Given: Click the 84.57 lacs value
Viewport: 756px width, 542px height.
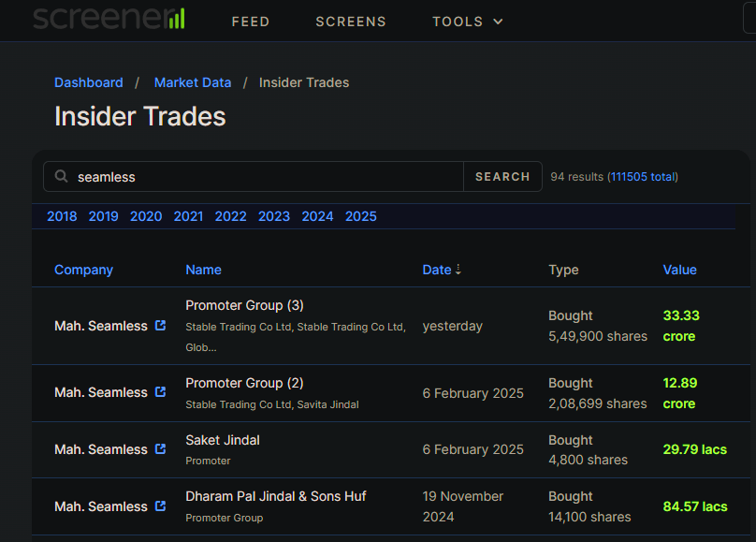Looking at the screenshot, I should pyautogui.click(x=695, y=506).
